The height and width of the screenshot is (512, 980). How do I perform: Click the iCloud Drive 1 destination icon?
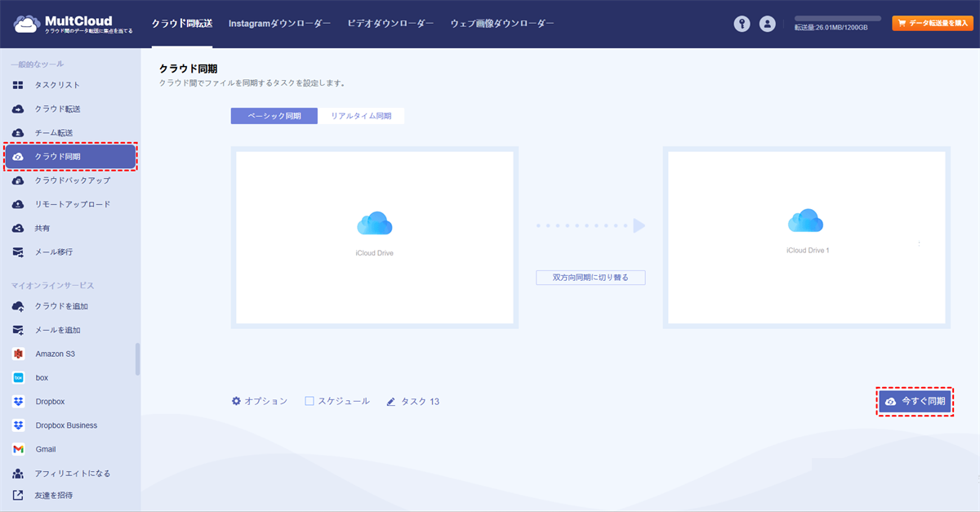click(806, 220)
